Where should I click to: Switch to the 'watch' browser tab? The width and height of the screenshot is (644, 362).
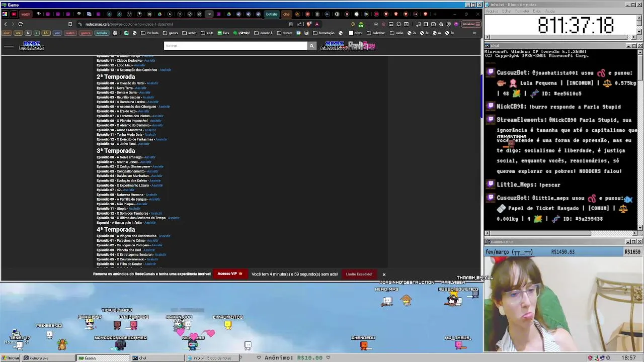(25, 14)
